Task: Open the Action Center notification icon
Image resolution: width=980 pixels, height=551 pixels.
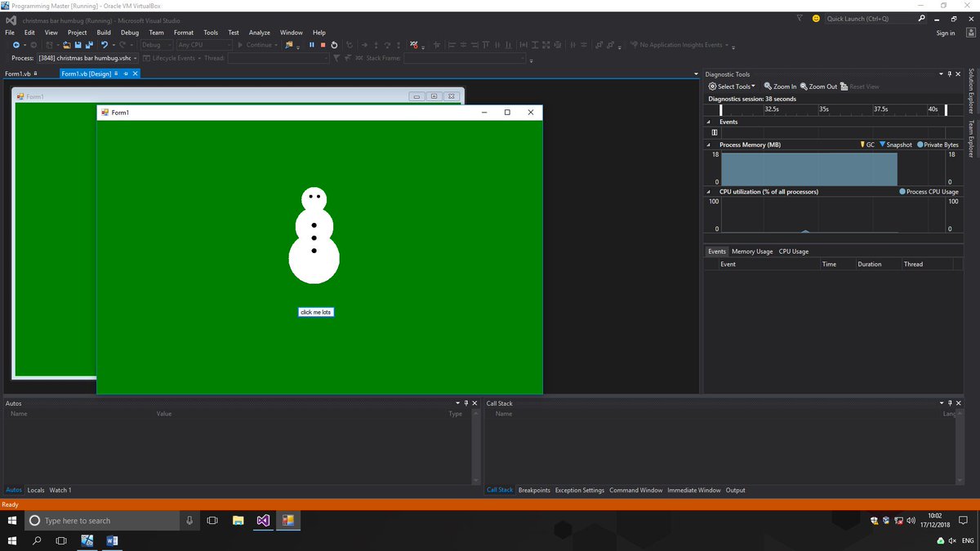Action: pos(964,520)
